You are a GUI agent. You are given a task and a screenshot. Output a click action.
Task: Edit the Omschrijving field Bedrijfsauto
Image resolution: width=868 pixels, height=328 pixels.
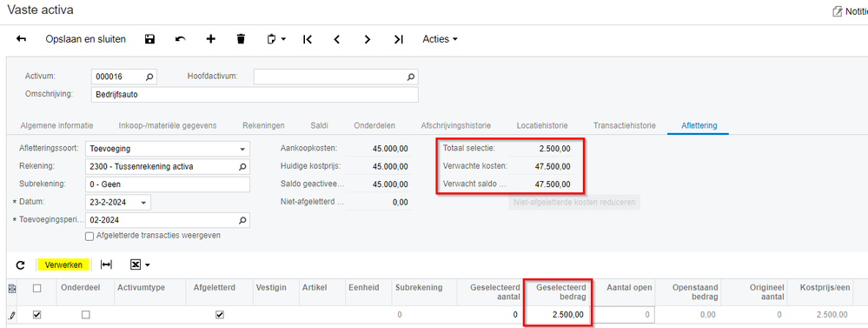[x=255, y=95]
